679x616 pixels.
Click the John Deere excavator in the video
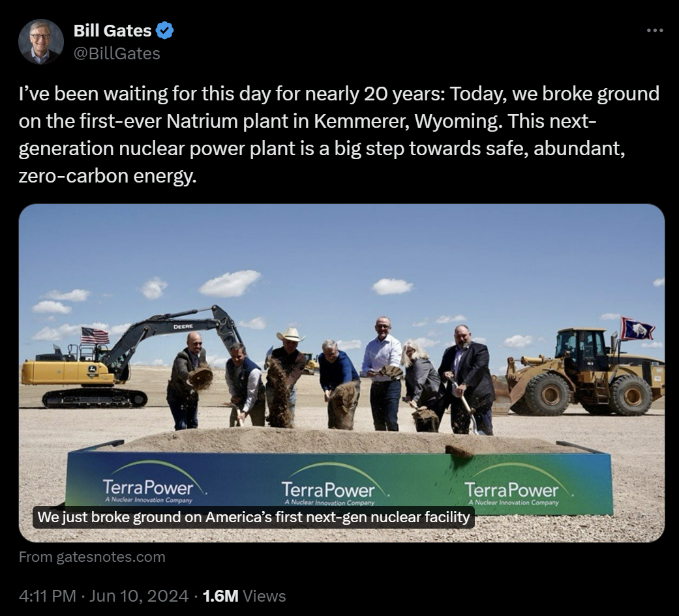coord(126,359)
